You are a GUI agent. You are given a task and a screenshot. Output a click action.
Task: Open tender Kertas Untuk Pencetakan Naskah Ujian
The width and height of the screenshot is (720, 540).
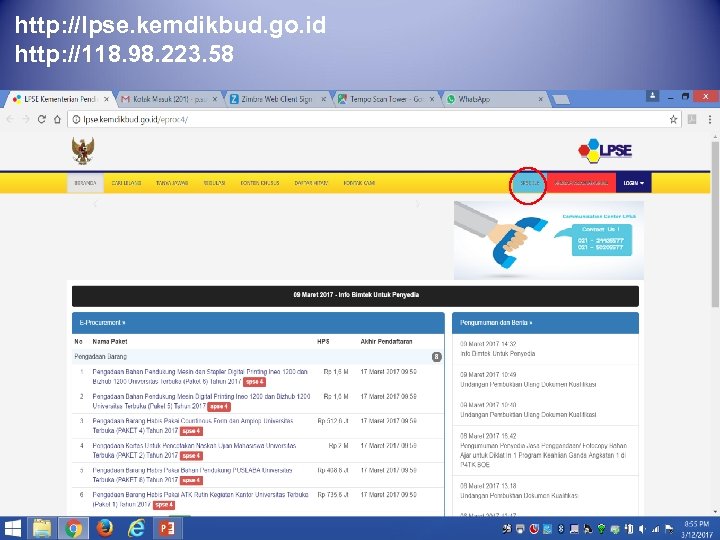pos(194,450)
